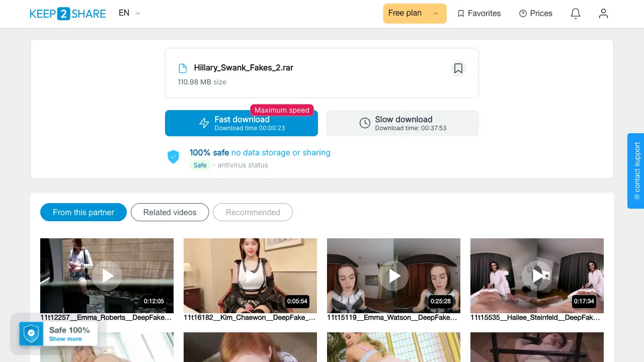Expand the EN language selector

pyautogui.click(x=129, y=13)
